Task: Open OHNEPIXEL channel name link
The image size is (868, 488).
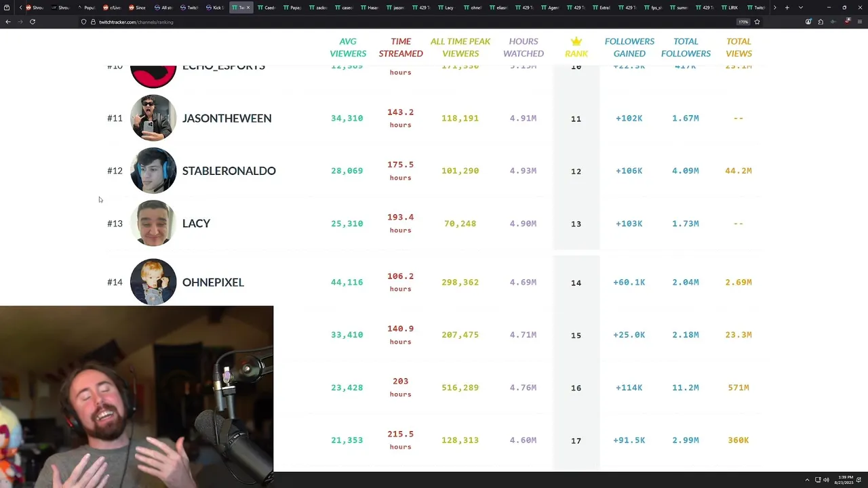Action: pos(213,283)
